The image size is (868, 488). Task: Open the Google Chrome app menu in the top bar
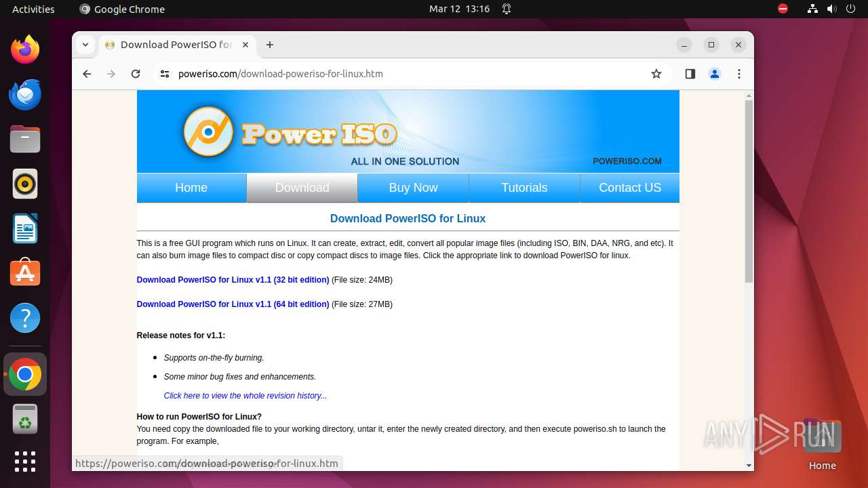[122, 9]
